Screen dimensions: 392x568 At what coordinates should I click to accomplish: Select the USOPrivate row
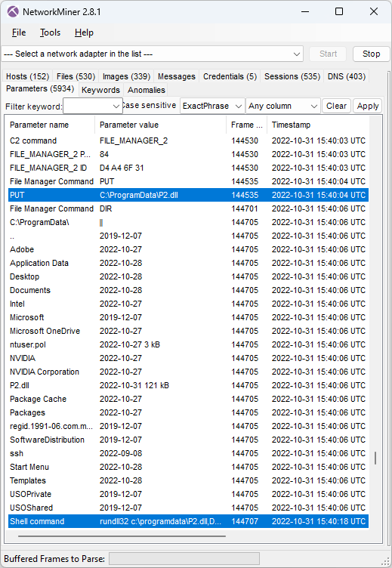[188, 494]
